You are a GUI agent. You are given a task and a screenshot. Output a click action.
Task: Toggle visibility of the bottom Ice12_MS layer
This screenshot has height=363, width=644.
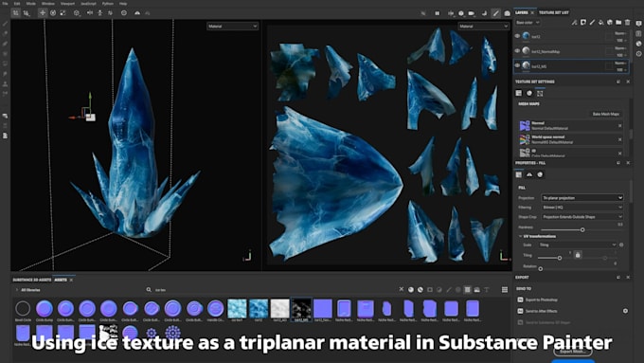[x=517, y=65]
